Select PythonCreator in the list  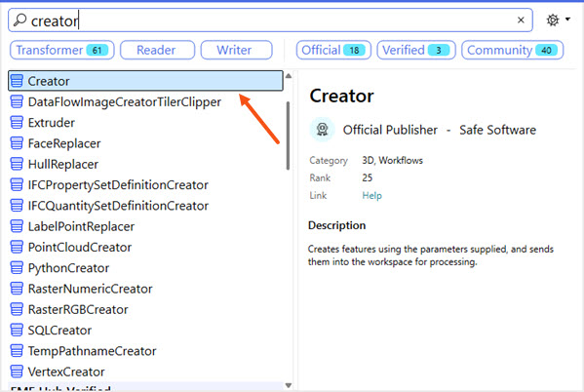click(x=145, y=268)
